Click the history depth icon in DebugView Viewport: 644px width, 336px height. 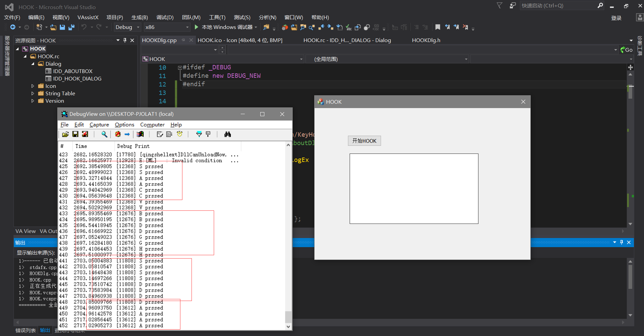pos(208,134)
